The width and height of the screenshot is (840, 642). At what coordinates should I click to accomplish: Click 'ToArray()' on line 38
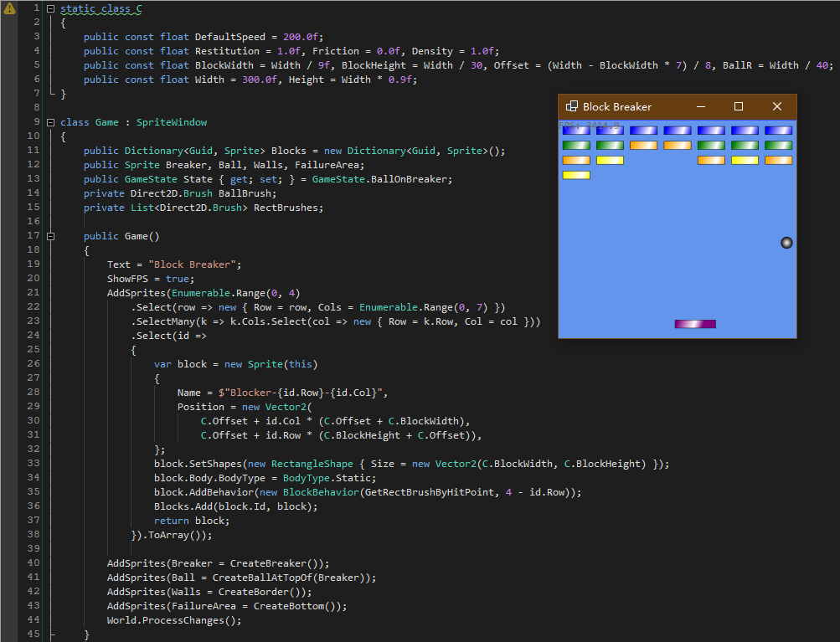tap(174, 536)
